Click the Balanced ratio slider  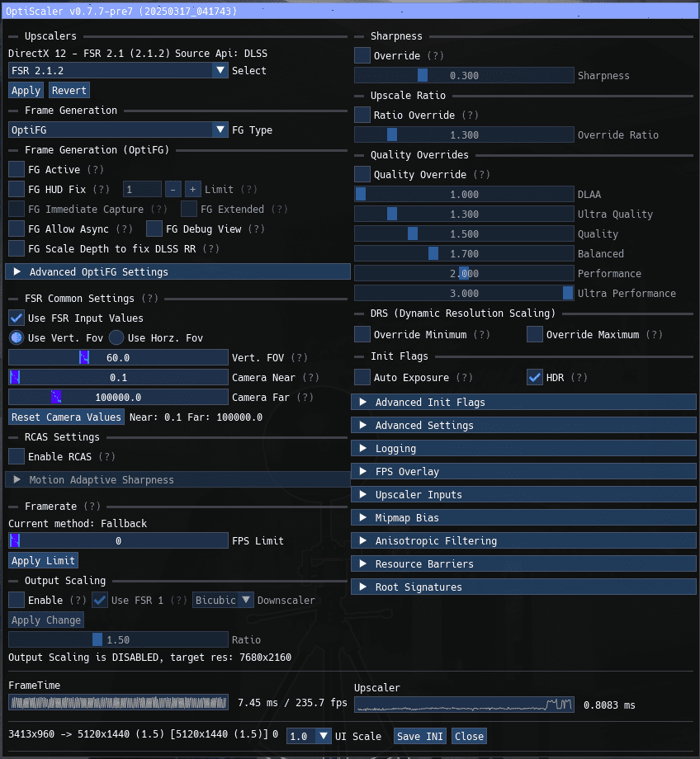pyautogui.click(x=464, y=253)
